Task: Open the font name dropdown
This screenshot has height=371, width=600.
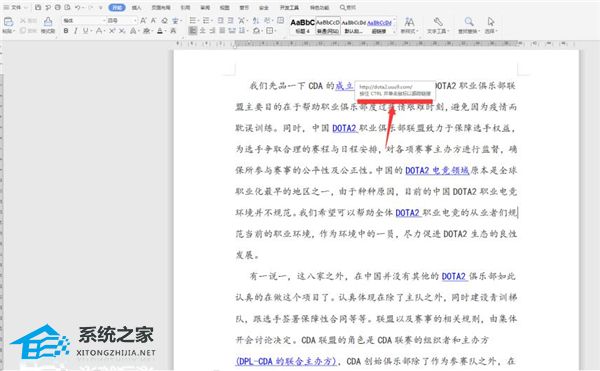Action: coord(103,21)
